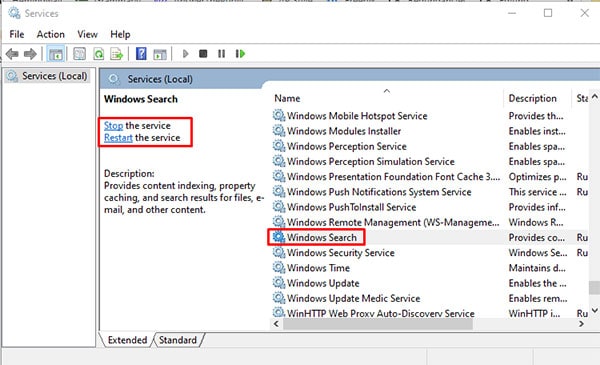Open the View menu
The height and width of the screenshot is (365, 600).
point(87,34)
